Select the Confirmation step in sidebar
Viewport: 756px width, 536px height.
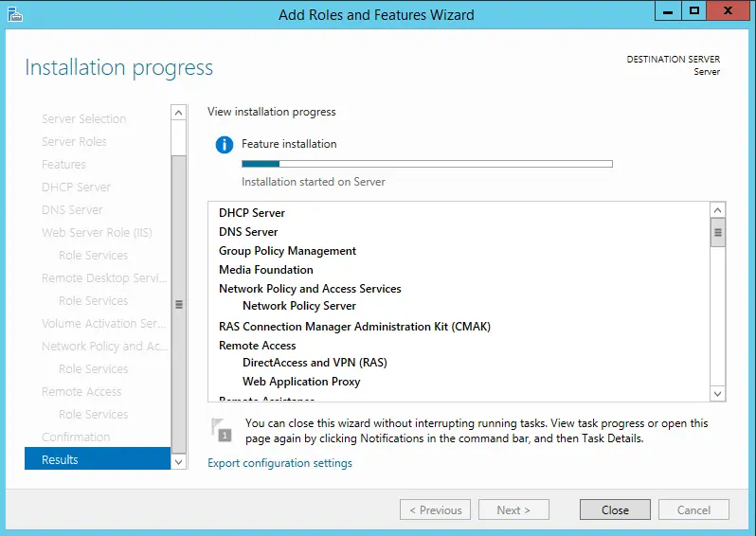pyautogui.click(x=76, y=437)
